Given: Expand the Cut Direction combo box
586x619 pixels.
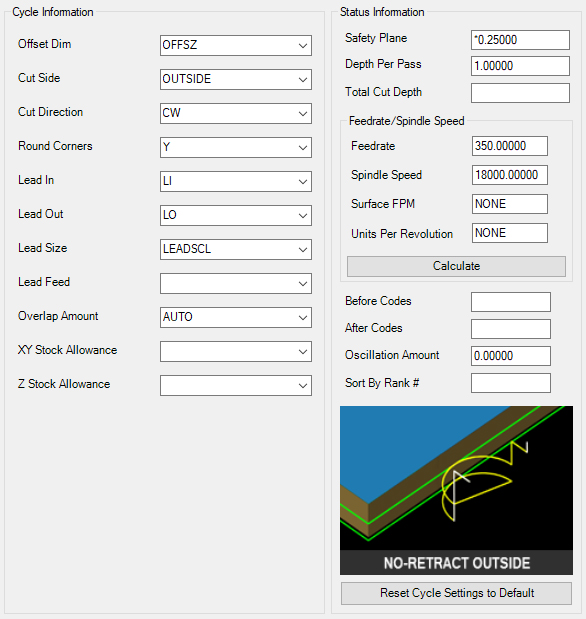Looking at the screenshot, I should 236,113.
